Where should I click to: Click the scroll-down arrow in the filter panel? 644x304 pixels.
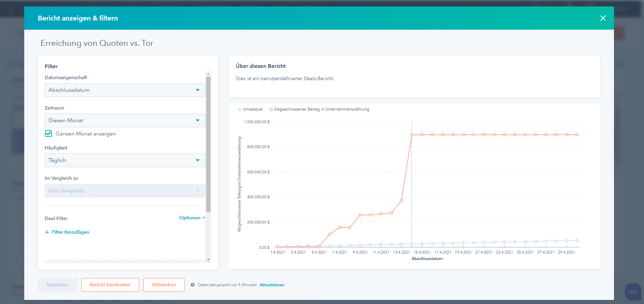pos(208,260)
